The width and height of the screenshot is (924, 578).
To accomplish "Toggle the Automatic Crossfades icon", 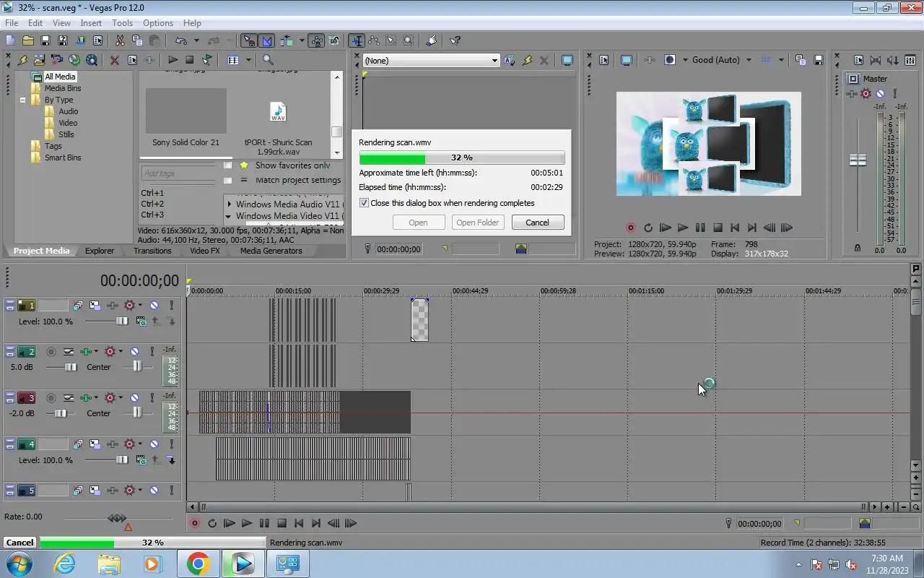I will click(x=267, y=41).
